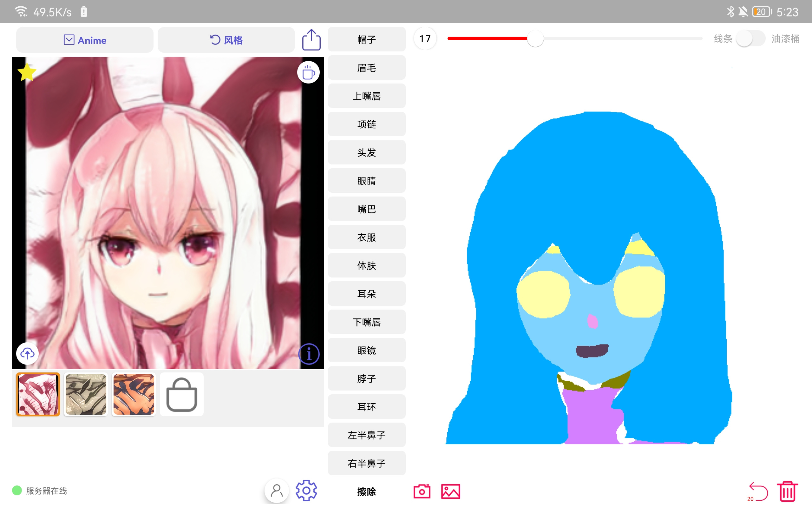Image resolution: width=812 pixels, height=508 pixels.
Task: Choose the 耳朵 label button
Action: click(x=366, y=294)
